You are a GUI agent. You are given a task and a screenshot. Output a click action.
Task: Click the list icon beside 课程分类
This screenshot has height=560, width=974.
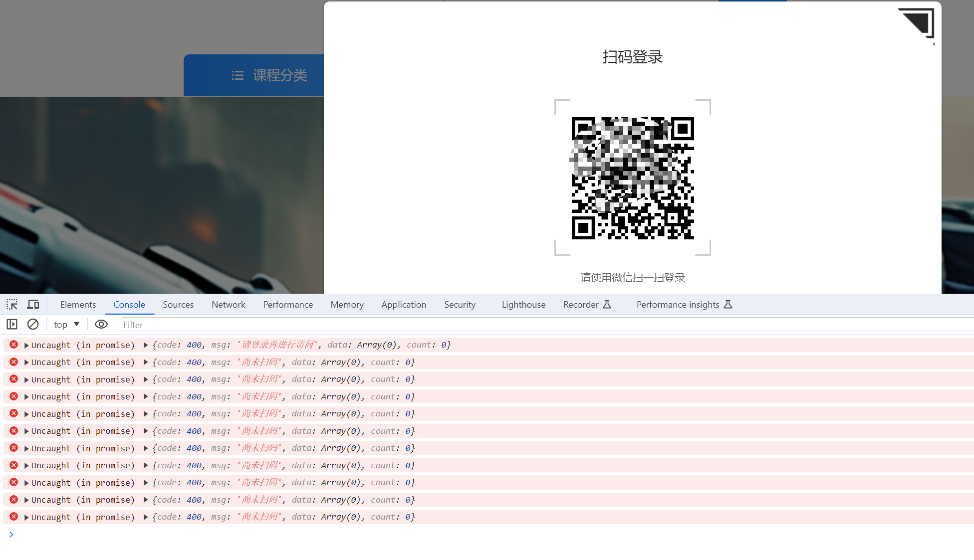point(238,75)
